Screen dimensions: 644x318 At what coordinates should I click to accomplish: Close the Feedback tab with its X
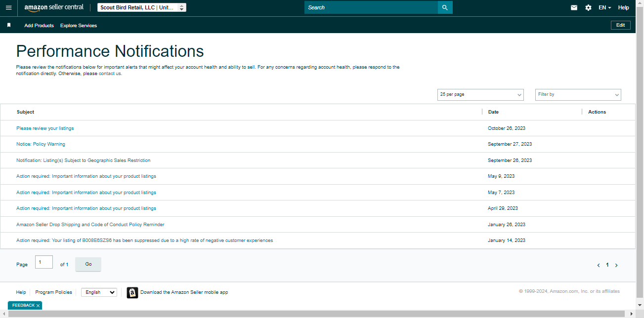[38, 306]
